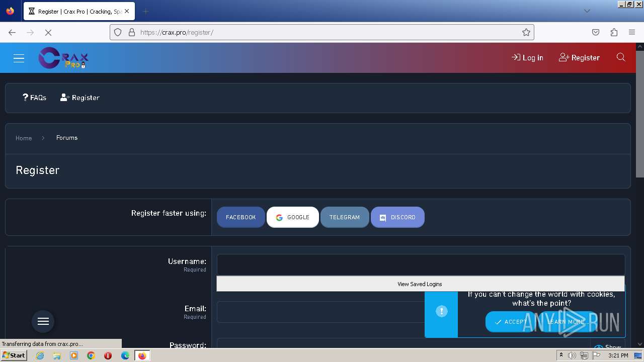This screenshot has height=362, width=644.
Task: List all tabs dropdown arrow
Action: point(587,11)
